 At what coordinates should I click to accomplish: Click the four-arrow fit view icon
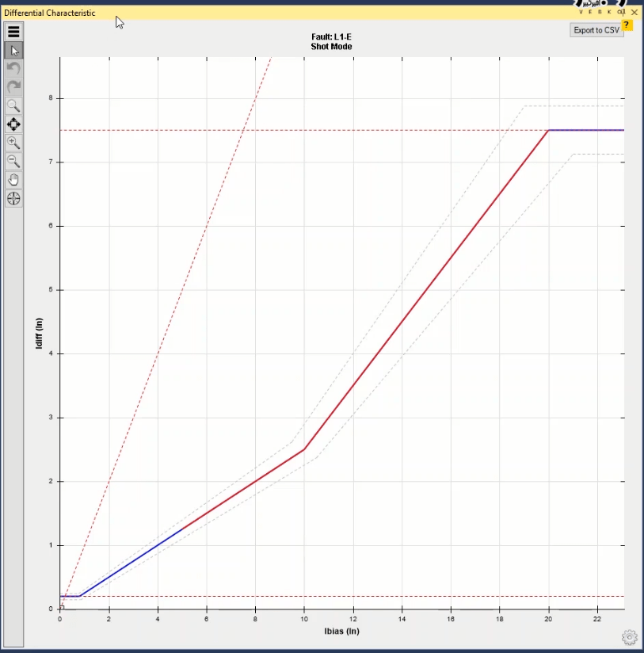pyautogui.click(x=13, y=124)
